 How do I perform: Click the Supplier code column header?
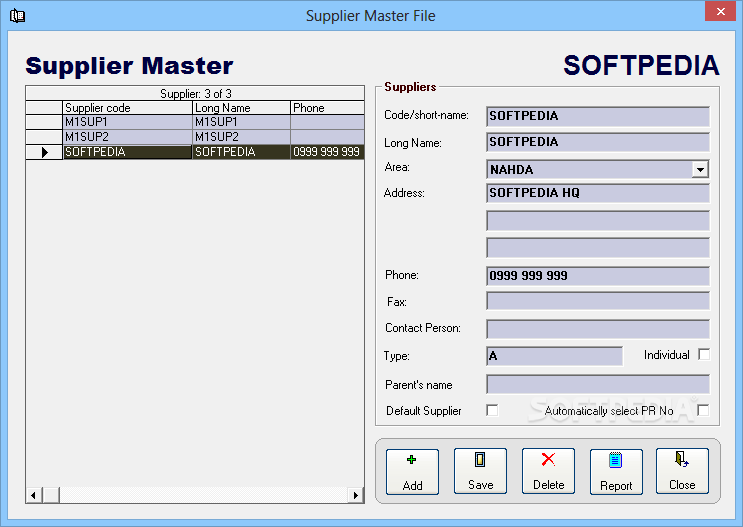(127, 108)
